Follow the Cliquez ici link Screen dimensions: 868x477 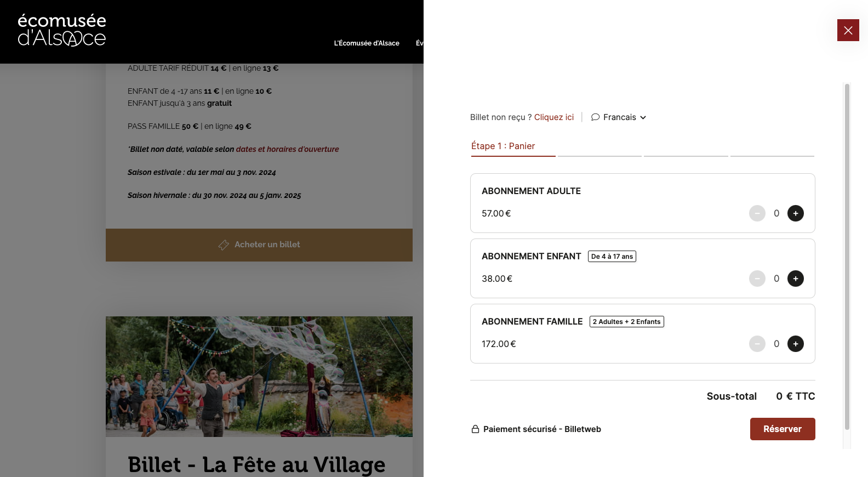tap(553, 117)
